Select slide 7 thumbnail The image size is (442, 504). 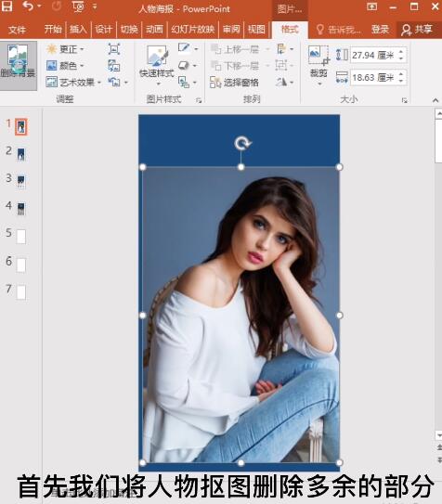pyautogui.click(x=21, y=292)
